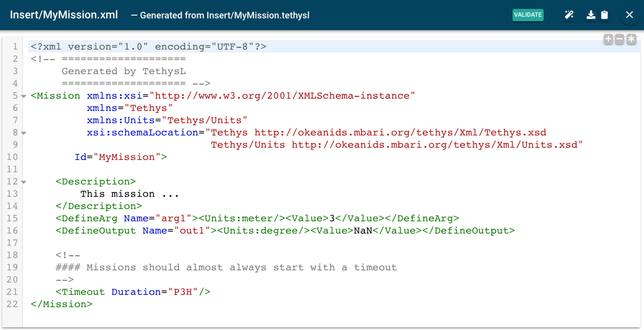Click the Tethys.xsd schema URL
This screenshot has height=330, width=644.
401,133
